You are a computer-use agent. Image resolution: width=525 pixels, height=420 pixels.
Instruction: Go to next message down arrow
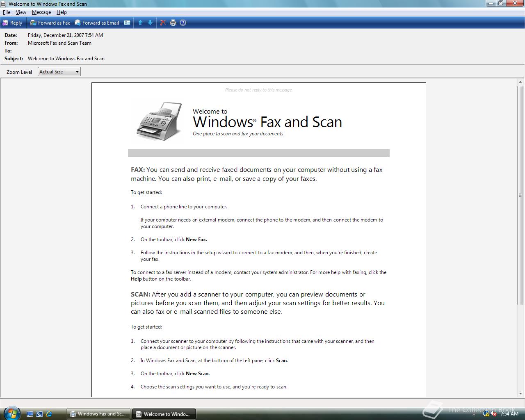[x=150, y=23]
